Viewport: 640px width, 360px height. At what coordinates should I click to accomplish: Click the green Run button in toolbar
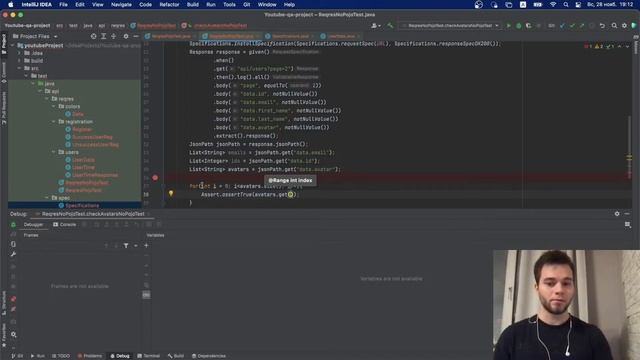click(x=509, y=26)
